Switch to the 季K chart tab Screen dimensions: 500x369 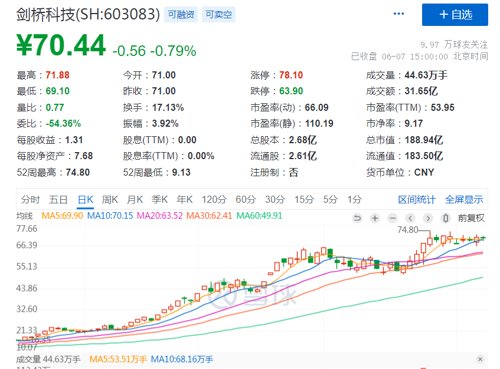(160, 200)
